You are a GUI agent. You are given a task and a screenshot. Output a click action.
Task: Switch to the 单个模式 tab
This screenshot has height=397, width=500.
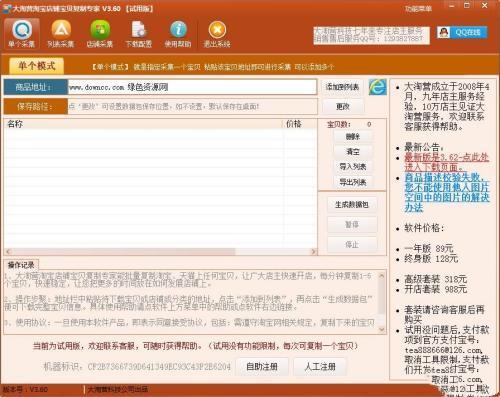click(36, 66)
